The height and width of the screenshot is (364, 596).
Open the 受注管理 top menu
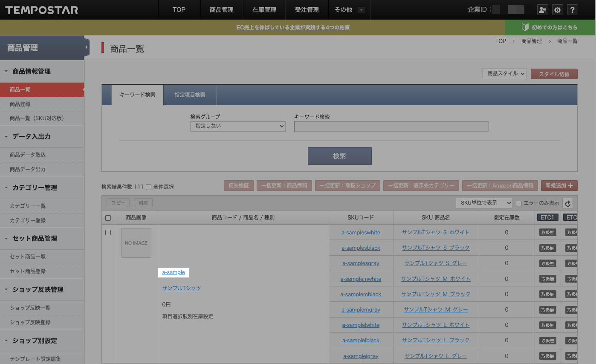(307, 10)
